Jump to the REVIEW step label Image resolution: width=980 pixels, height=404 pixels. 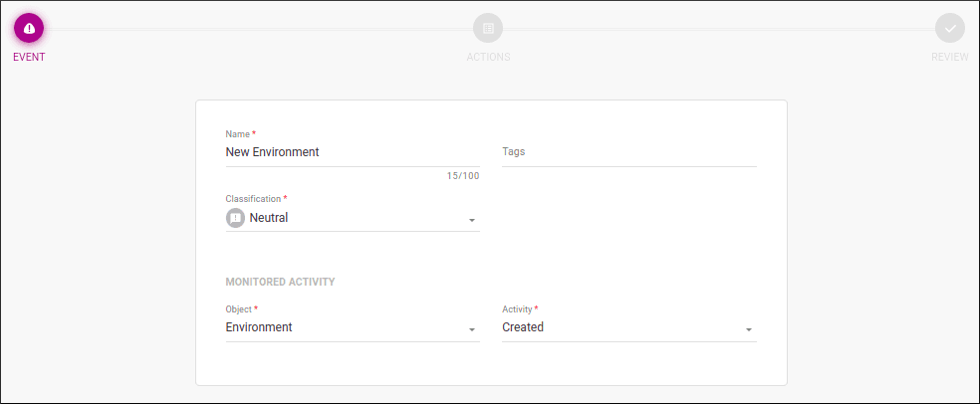click(949, 57)
